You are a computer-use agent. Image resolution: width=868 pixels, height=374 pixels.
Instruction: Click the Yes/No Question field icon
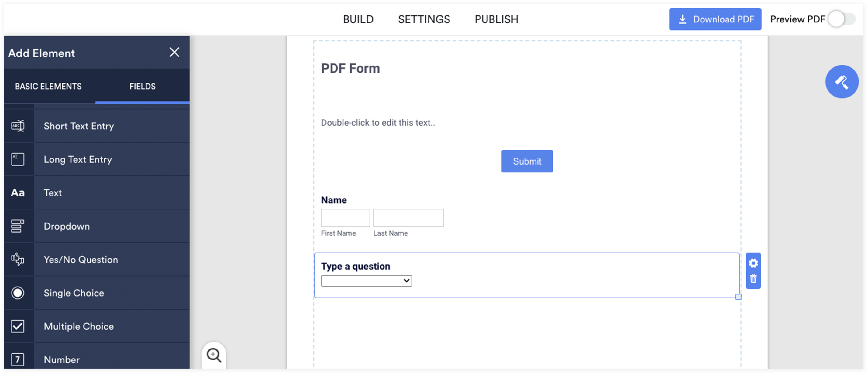click(17, 259)
